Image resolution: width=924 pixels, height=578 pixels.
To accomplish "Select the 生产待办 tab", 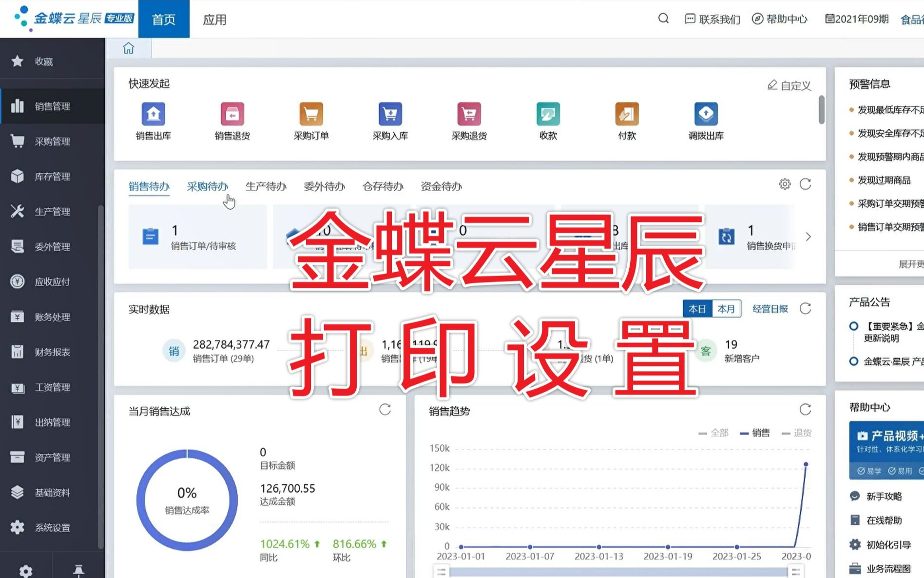I will (266, 186).
